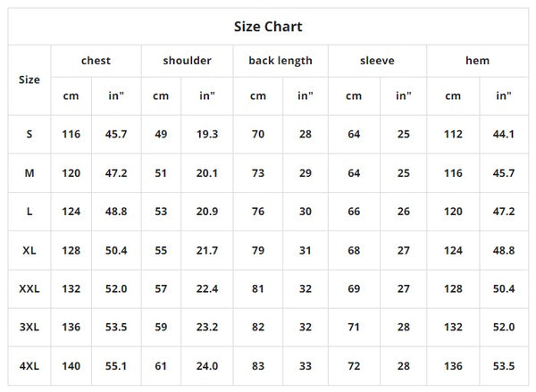Click the sleeve column header
This screenshot has width=536, height=392.
point(377,61)
